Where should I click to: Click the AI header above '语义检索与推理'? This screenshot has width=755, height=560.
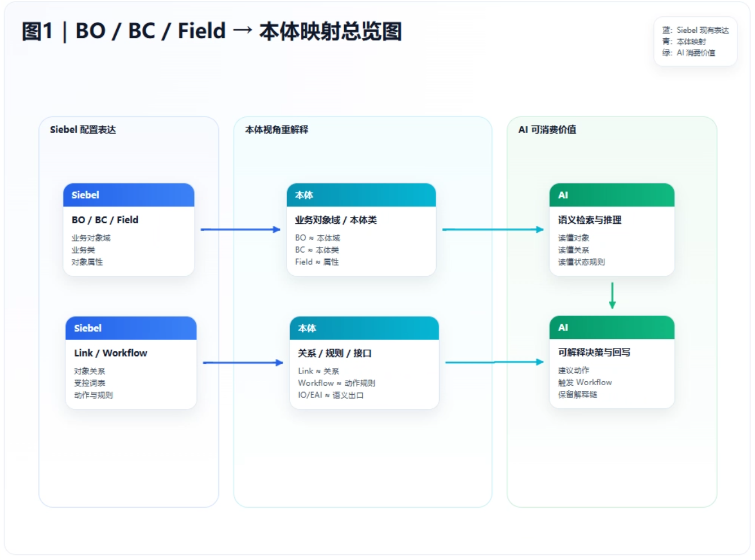(612, 195)
